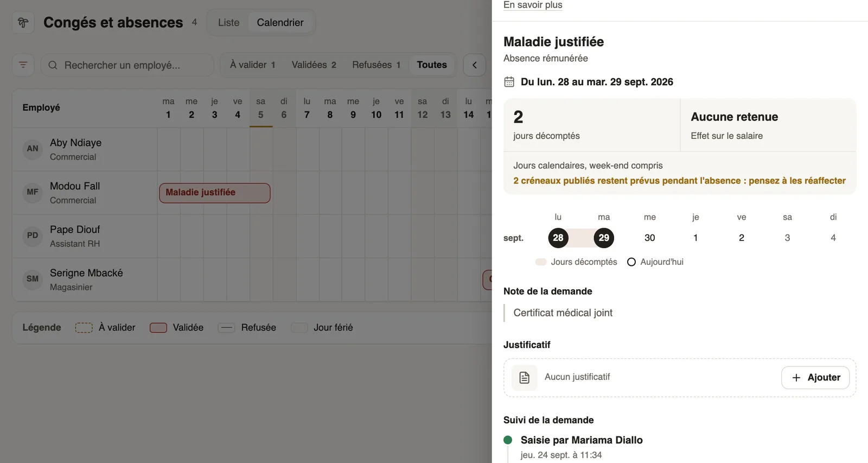868x463 pixels.
Task: Click the Validée legend swatch
Action: (x=158, y=328)
